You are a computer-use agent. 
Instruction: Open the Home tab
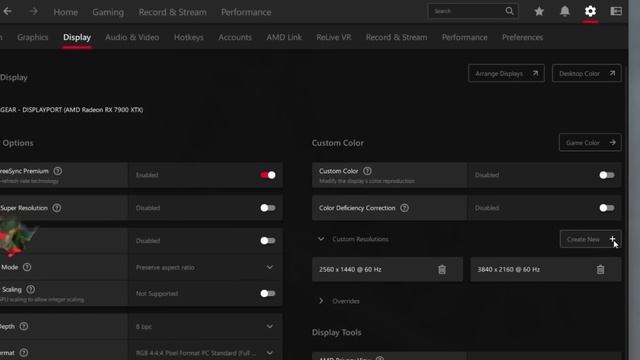[66, 12]
